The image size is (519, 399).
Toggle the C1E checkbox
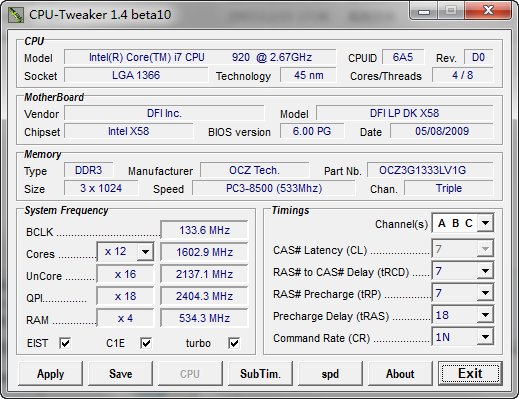[x=146, y=343]
